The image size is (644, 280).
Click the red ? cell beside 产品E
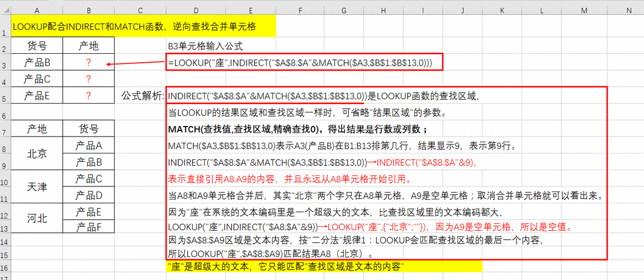point(89,96)
